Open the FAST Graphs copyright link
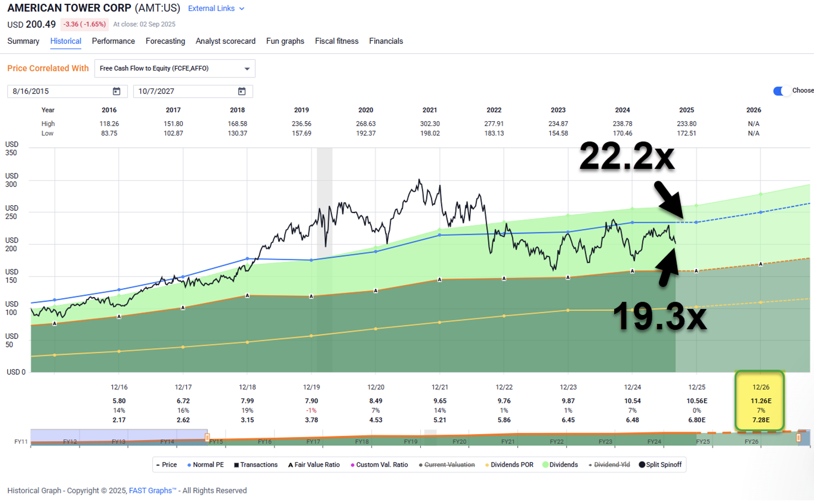 152,491
